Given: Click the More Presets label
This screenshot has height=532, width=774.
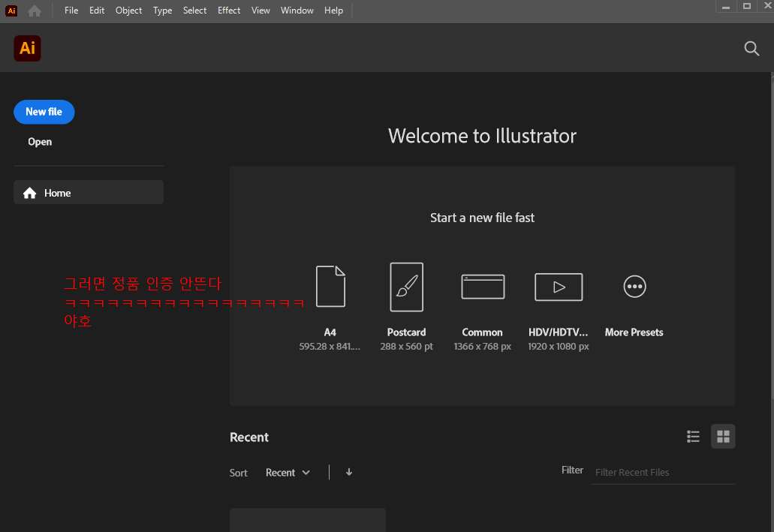Looking at the screenshot, I should tap(634, 332).
